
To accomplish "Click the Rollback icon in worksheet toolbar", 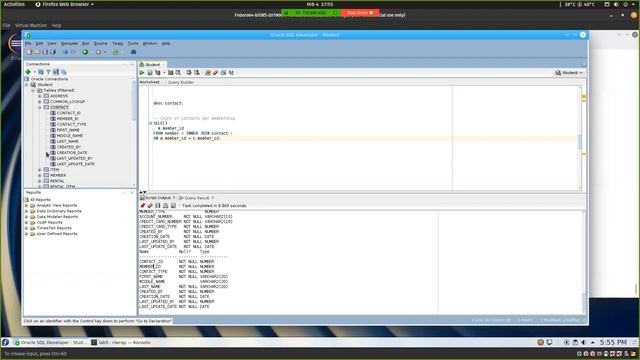I will [x=197, y=73].
